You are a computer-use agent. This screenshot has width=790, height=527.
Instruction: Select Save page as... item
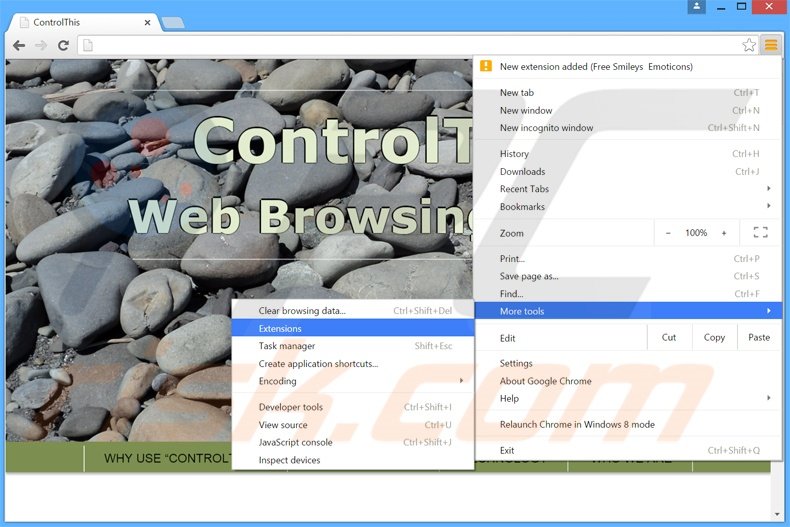point(628,276)
